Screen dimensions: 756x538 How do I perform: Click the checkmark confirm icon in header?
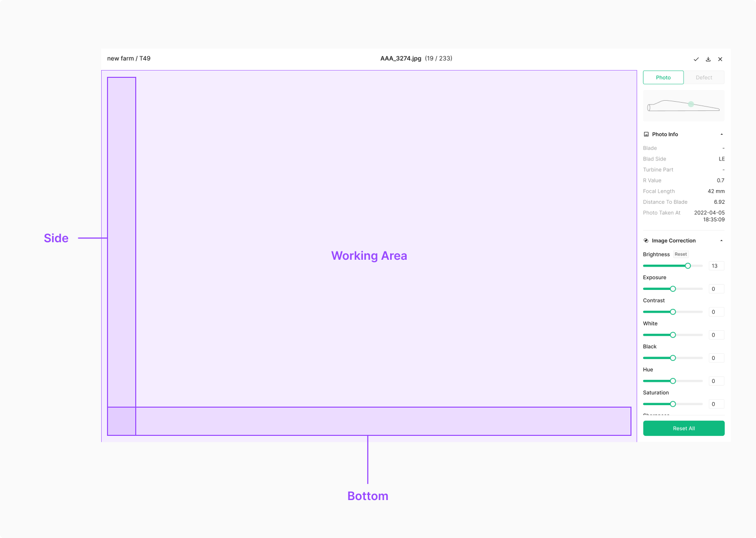(696, 59)
